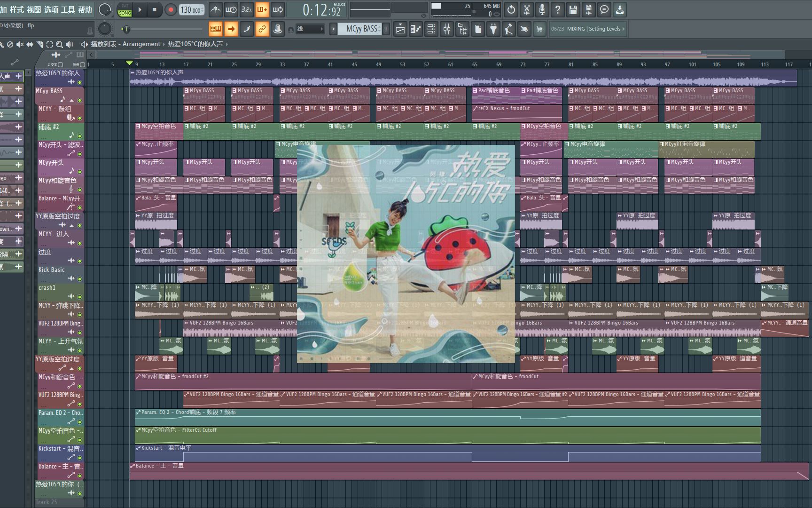Select the 热爱105°C的你人声 audio clip

click(463, 78)
